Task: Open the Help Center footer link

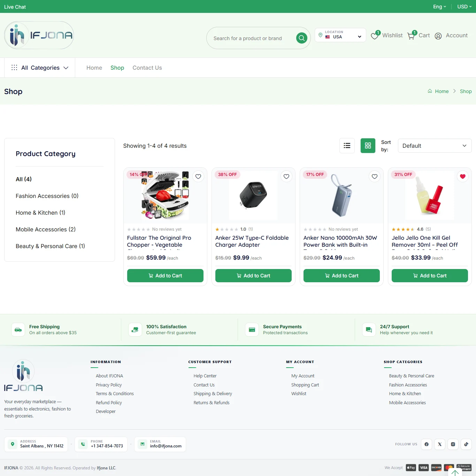Action: coord(205,376)
